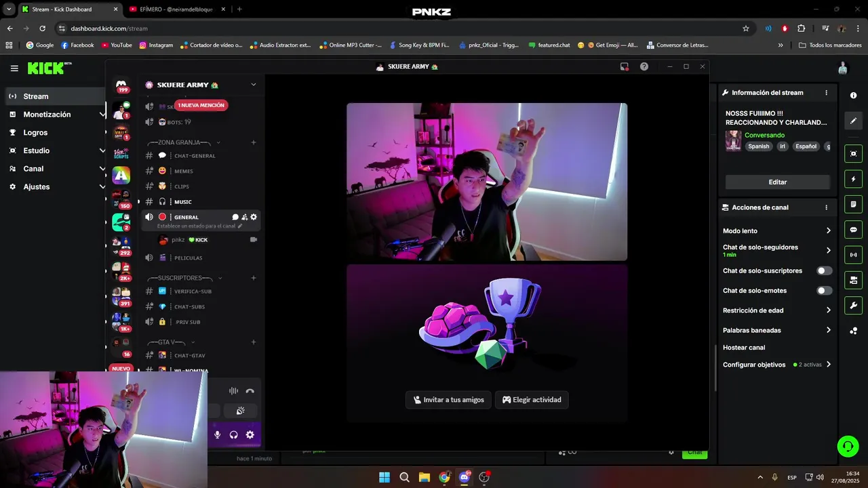This screenshot has height=488, width=868.
Task: Mute microphone in Discord user panel
Action: pos(217,434)
